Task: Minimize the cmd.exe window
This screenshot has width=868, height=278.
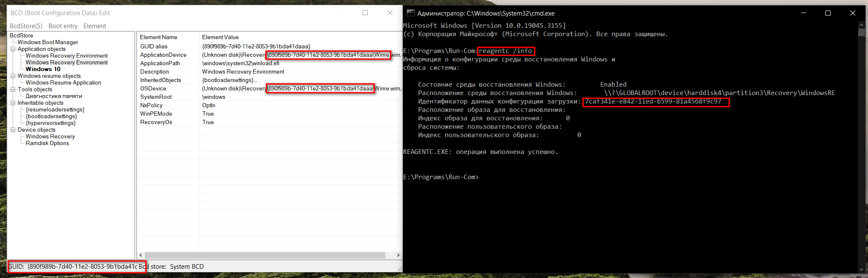Action: click(x=803, y=13)
